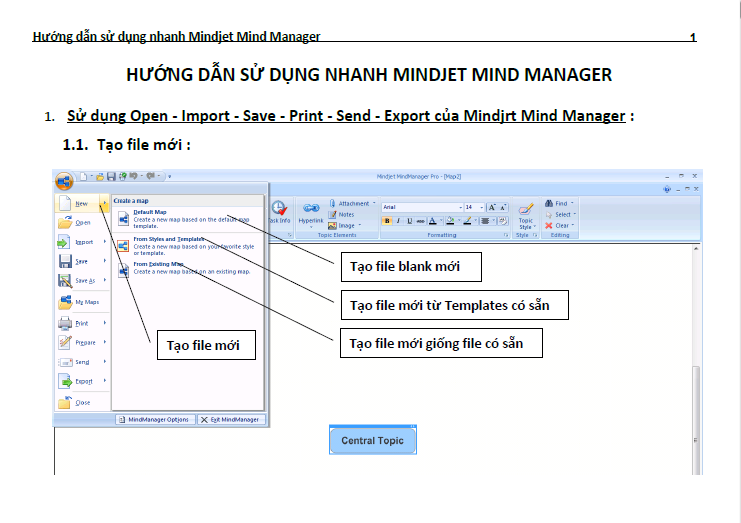Viewport: 741px width, 523px height.
Task: Expand Print submenu arrow
Action: click(104, 323)
